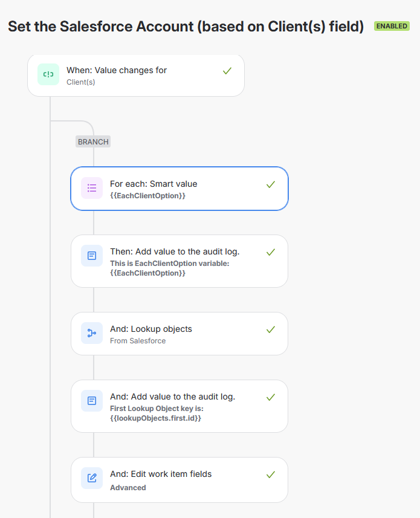Toggle the checkmark on Edit work item fields

(x=271, y=474)
